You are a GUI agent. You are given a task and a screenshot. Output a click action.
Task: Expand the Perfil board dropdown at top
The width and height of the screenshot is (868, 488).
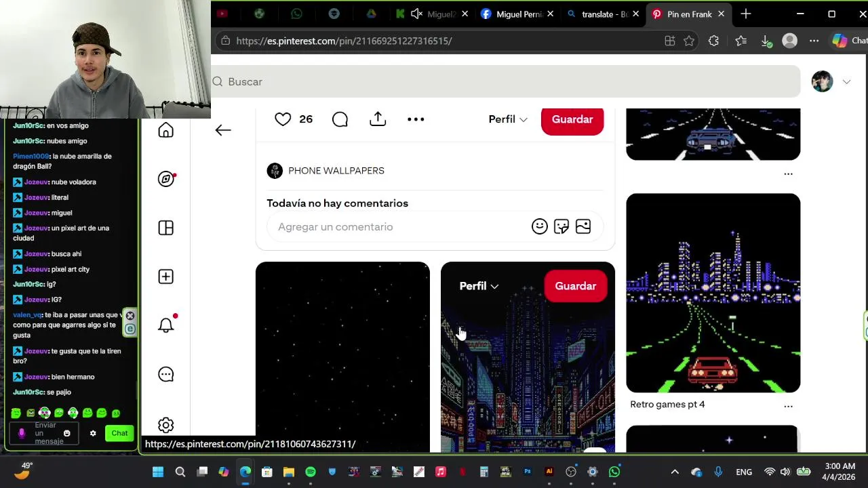tap(508, 119)
